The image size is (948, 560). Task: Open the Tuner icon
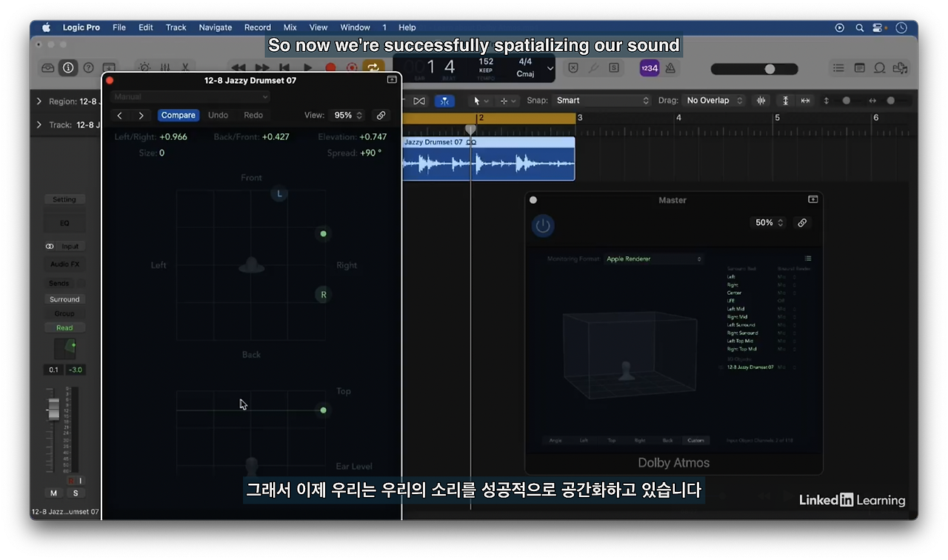tap(593, 67)
